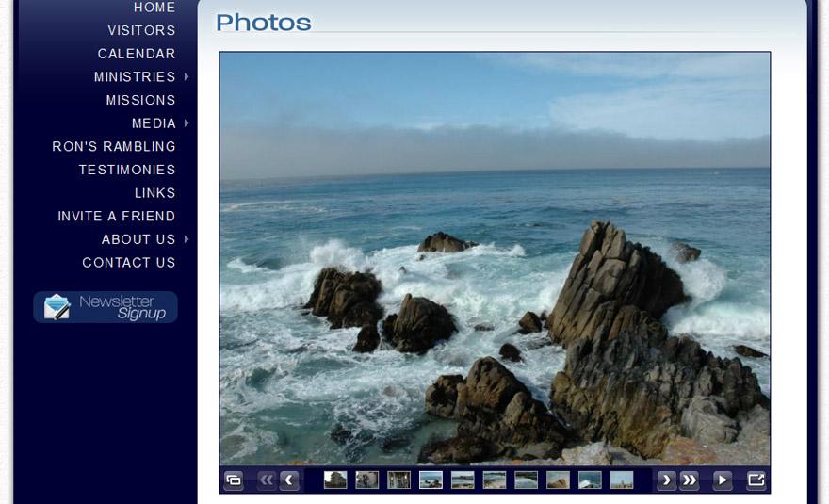Viewport: 829px width, 504px height.
Task: Go to the previous photo
Action: tap(289, 480)
